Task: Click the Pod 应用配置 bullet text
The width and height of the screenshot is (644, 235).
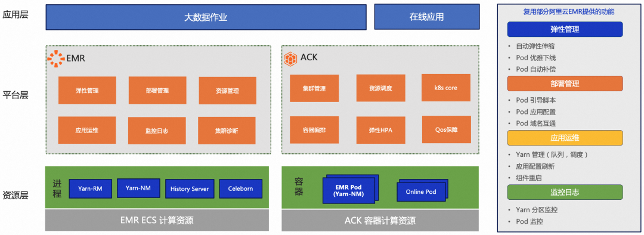Action: point(536,112)
